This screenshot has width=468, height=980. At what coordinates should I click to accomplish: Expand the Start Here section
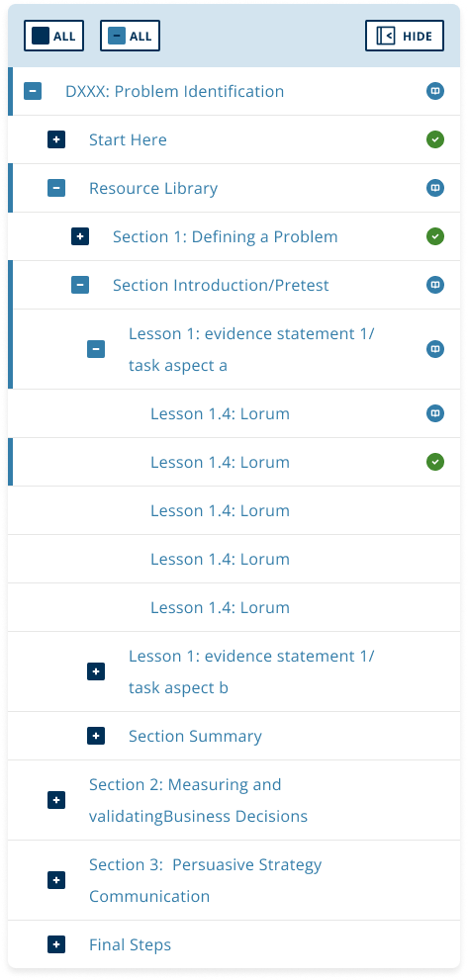pyautogui.click(x=56, y=139)
